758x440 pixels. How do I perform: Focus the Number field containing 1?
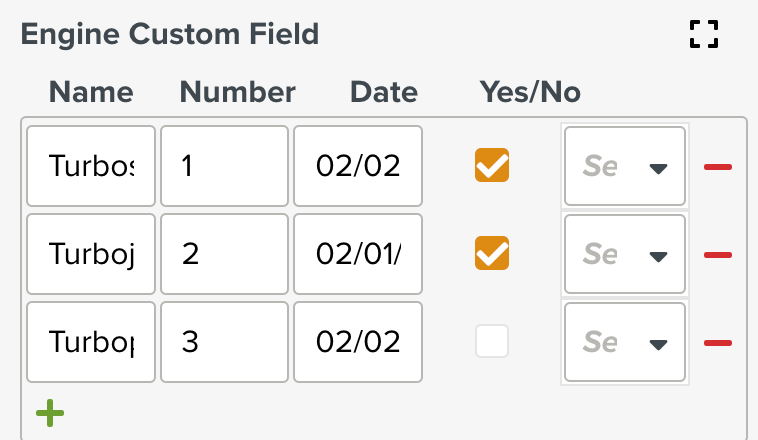click(x=224, y=166)
